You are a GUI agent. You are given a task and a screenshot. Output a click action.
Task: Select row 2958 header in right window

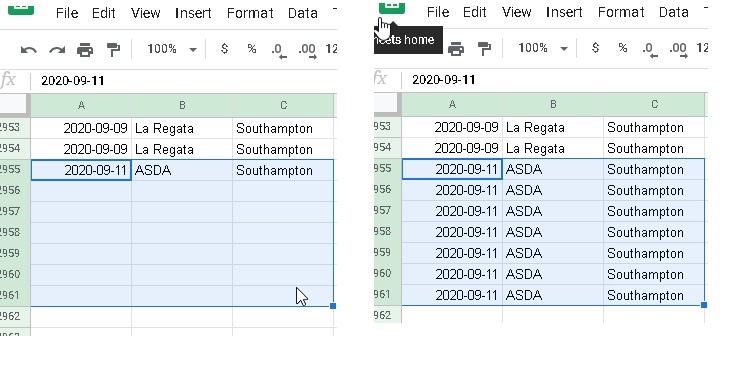coord(388,232)
